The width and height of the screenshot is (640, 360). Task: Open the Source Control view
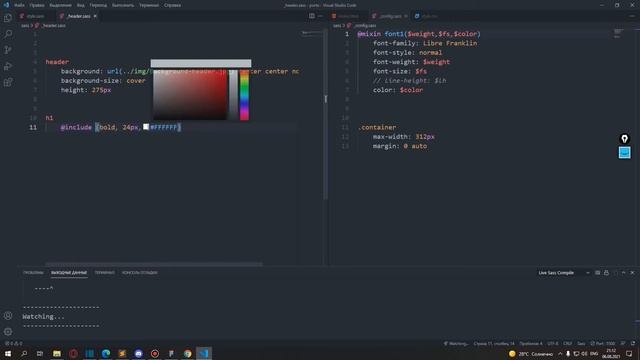(x=8, y=50)
